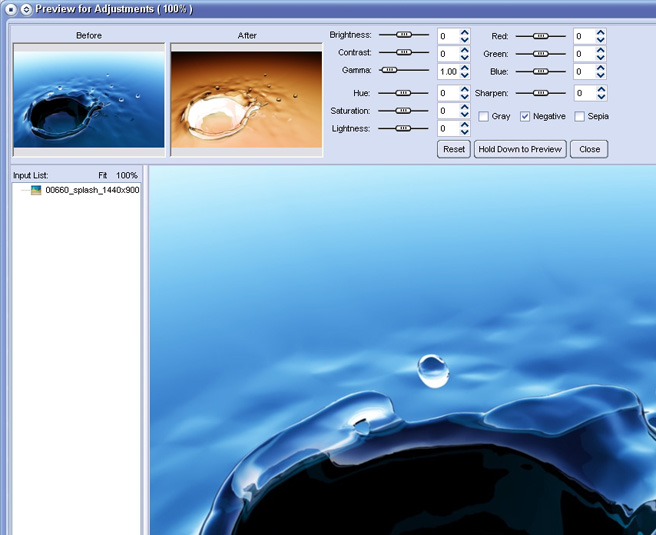Viewport: 656px width, 535px height.
Task: Click the Brightness slider handle
Action: click(404, 35)
